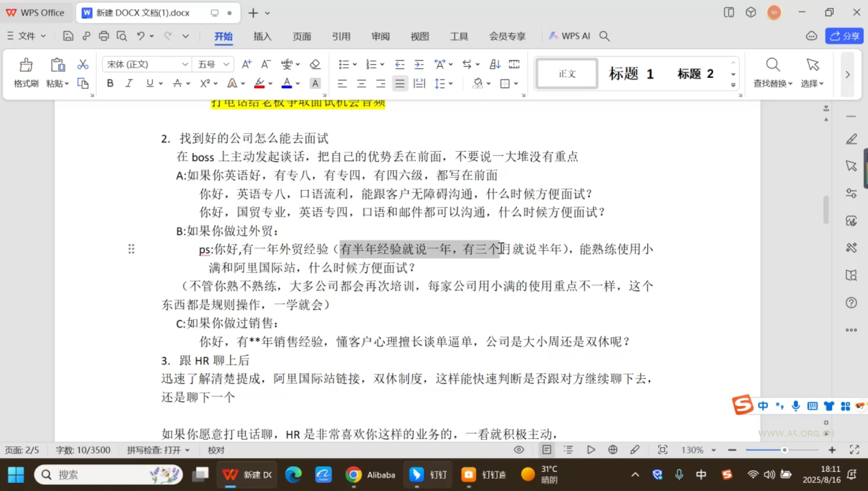
Task: Click the Cut scissors icon
Action: coord(82,64)
